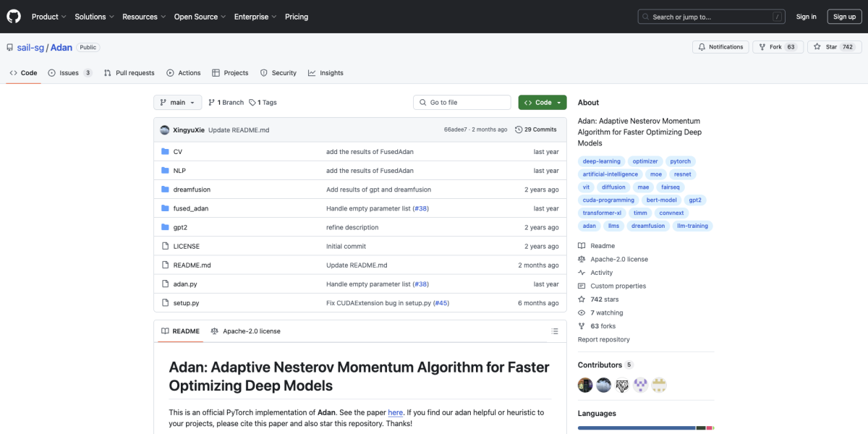Image resolution: width=868 pixels, height=434 pixels.
Task: Click the commit history clock icon
Action: click(519, 129)
